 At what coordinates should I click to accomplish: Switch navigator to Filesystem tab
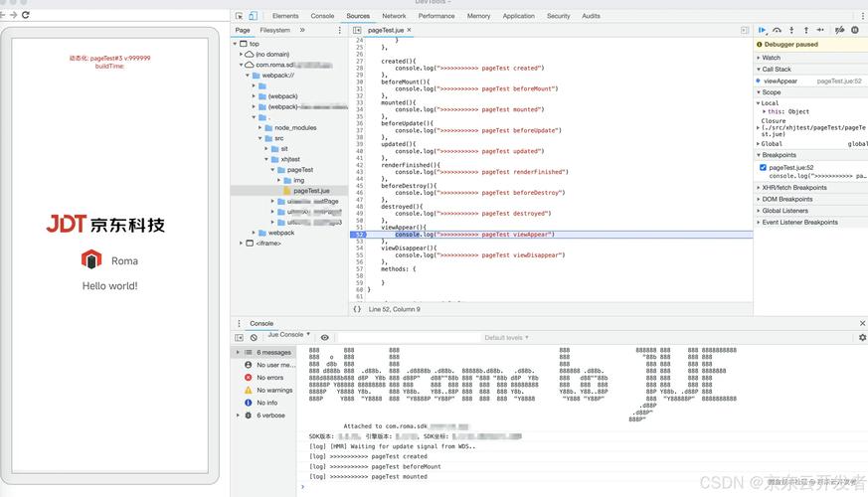click(275, 30)
